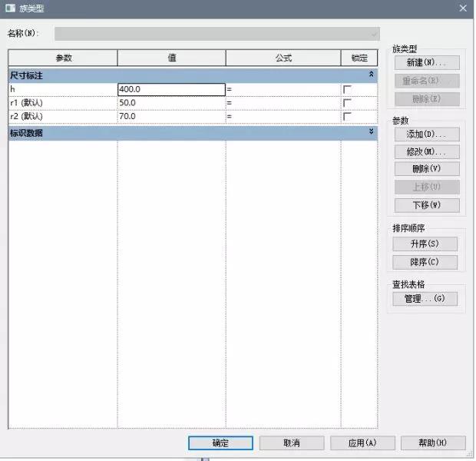This screenshot has width=476, height=461.
Task: Click 新建(N) to create family type
Action: pyautogui.click(x=427, y=63)
